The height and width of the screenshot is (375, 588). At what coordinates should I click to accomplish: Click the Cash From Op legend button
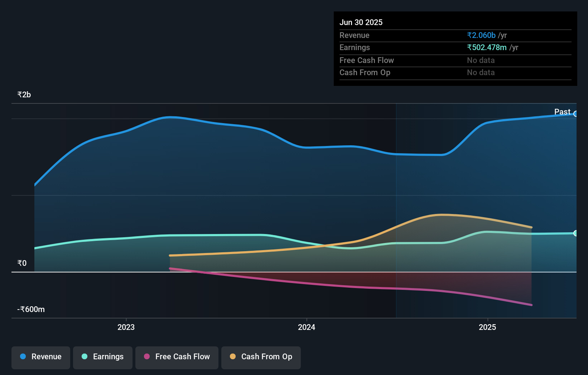261,357
